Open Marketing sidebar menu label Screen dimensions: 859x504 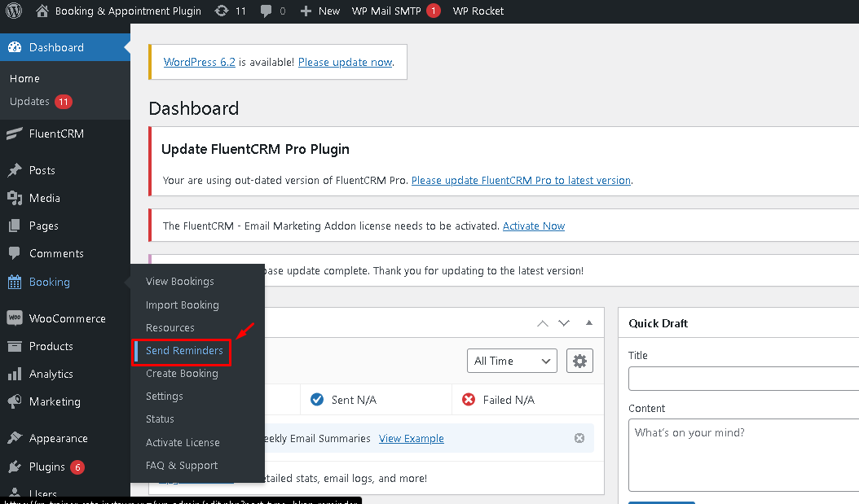55,401
